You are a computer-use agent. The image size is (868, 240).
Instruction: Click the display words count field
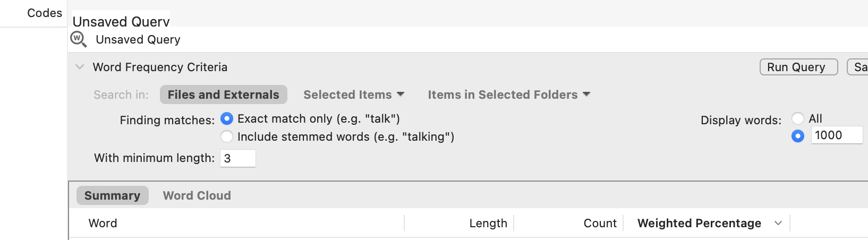pyautogui.click(x=836, y=135)
